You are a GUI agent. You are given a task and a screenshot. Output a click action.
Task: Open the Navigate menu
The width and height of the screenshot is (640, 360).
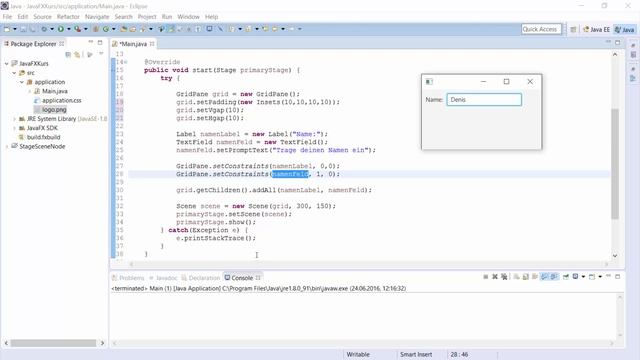click(97, 17)
